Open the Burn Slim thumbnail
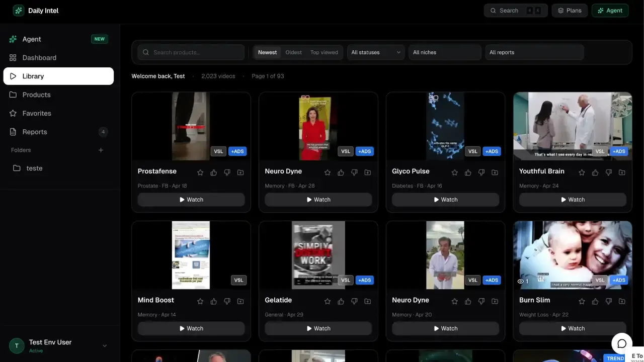This screenshot has width=644, height=362. (x=573, y=255)
